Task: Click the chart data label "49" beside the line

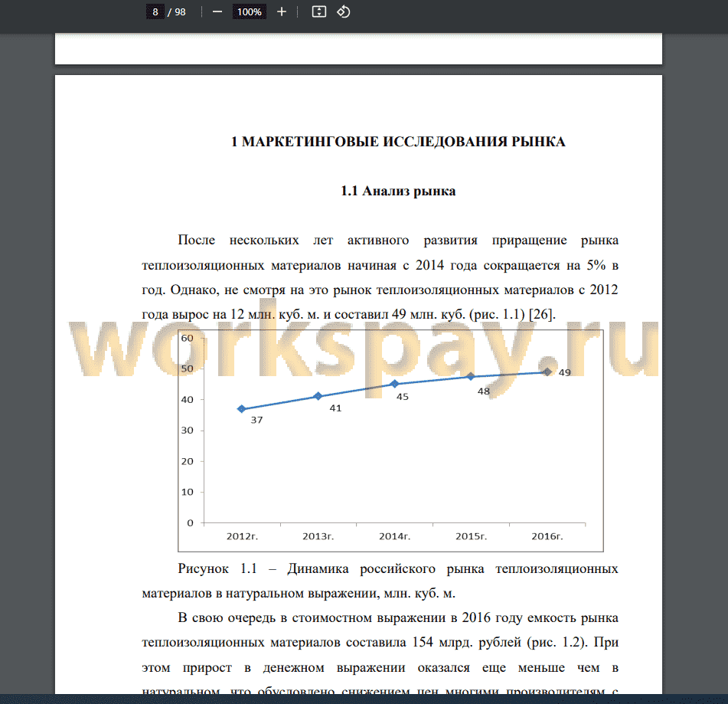Action: 565,372
